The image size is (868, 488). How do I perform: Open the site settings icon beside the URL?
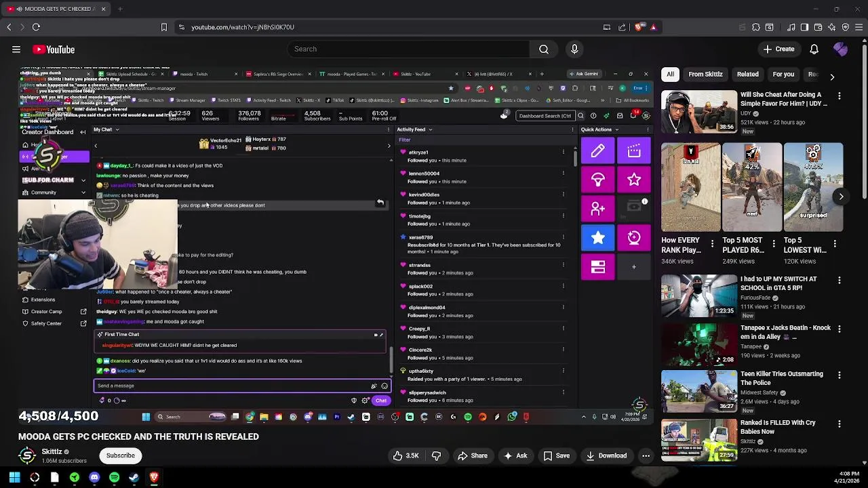[x=181, y=27]
